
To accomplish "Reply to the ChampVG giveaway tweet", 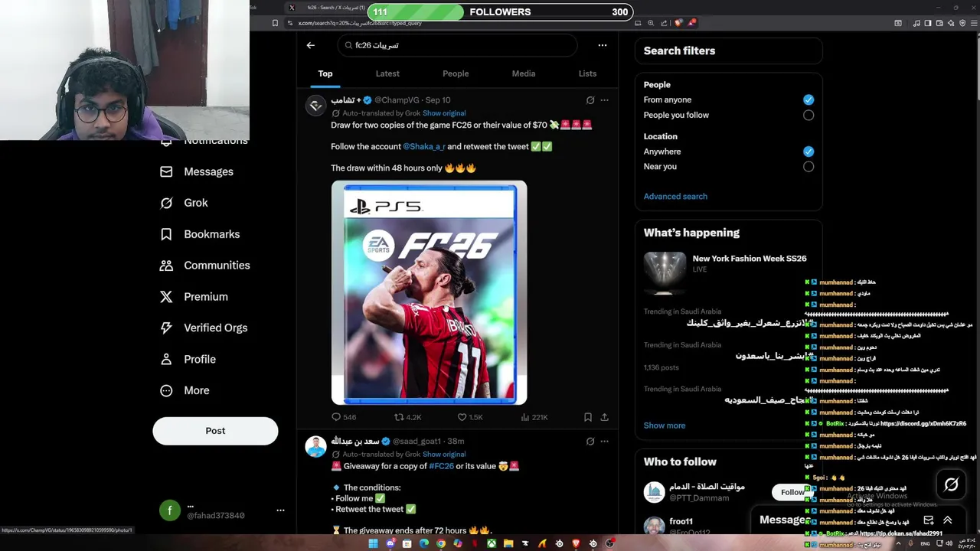I will (343, 417).
